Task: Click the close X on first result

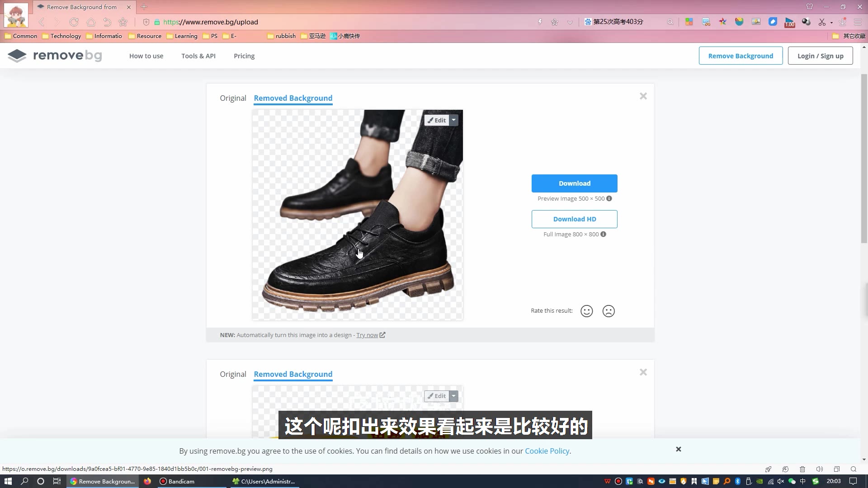Action: [x=643, y=96]
